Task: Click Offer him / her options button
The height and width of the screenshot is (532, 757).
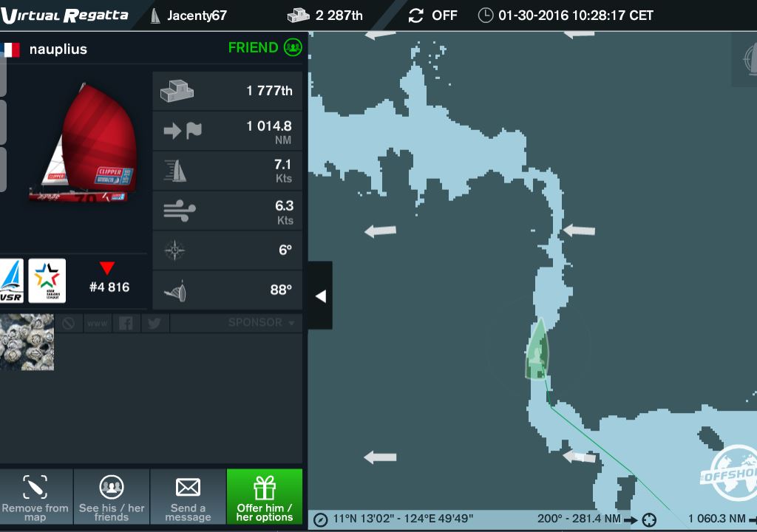Action: click(265, 497)
